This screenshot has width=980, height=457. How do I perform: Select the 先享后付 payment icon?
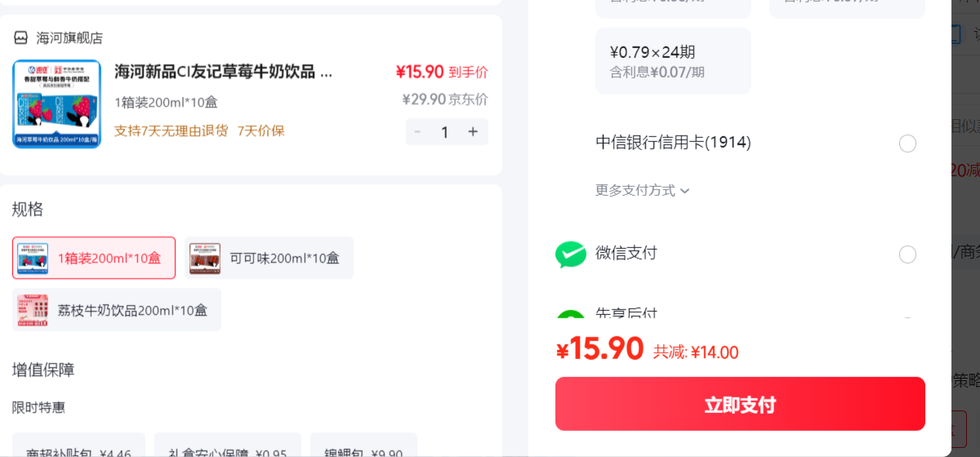571,314
